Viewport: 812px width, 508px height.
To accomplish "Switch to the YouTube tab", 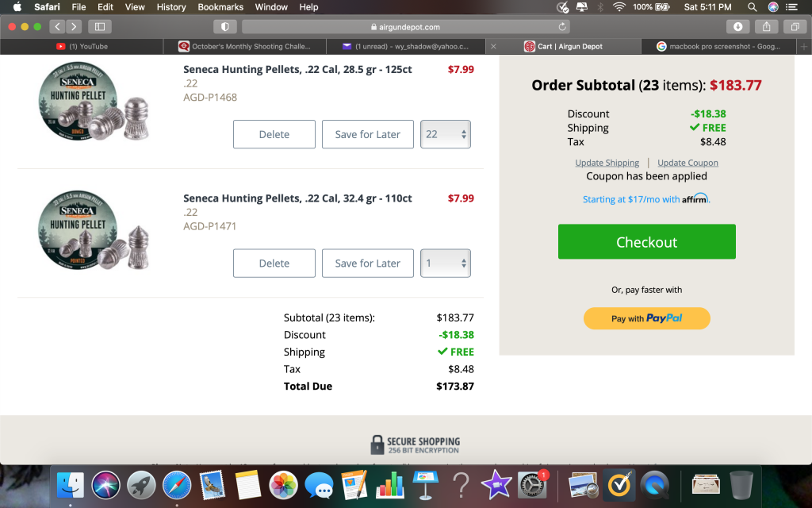I will 82,46.
